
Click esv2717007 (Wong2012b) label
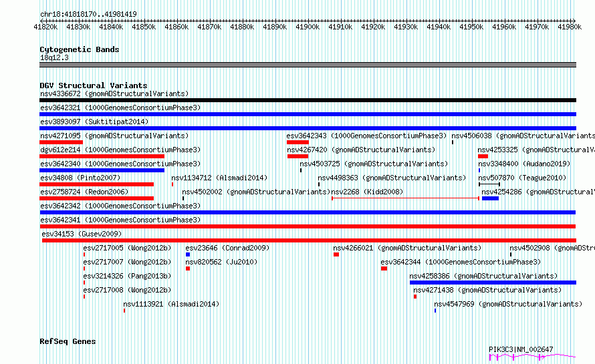pos(128,262)
